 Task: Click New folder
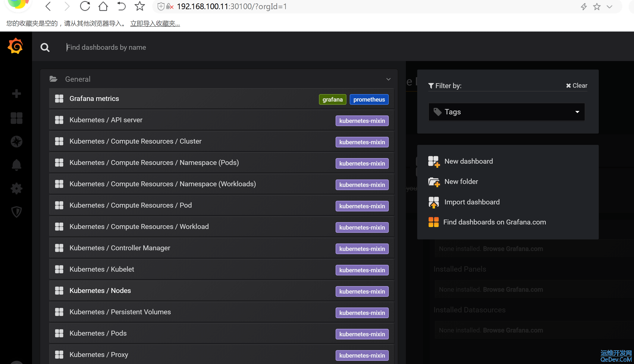[x=461, y=182]
